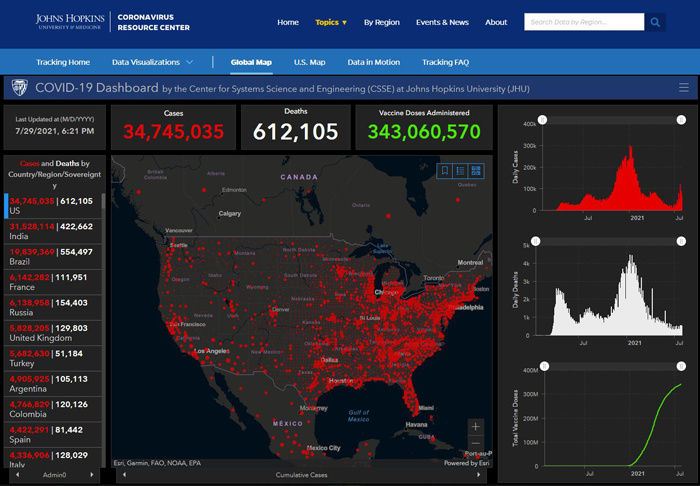Click left arrow beside Admin0
Viewport: 700px width, 486px height.
17,475
